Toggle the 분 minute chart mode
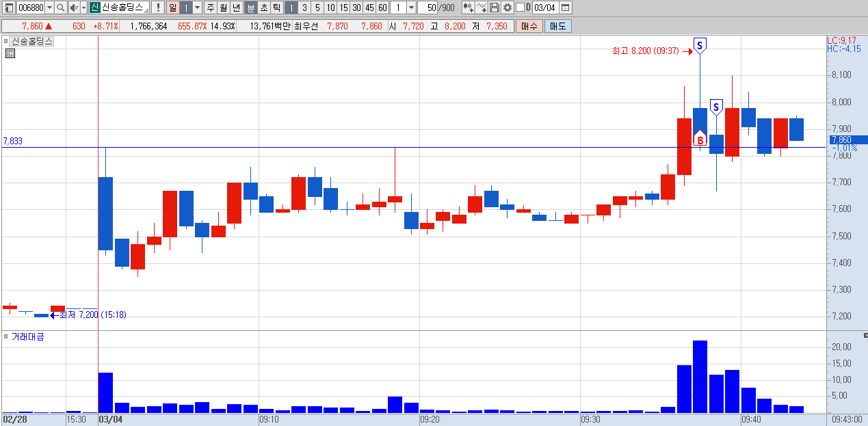The image size is (868, 426). click(x=250, y=8)
